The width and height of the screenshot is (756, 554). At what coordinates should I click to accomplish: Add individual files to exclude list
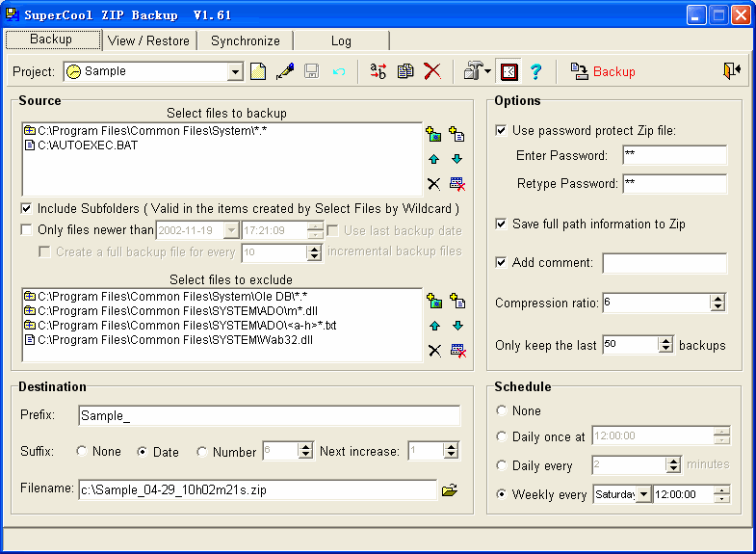457,301
